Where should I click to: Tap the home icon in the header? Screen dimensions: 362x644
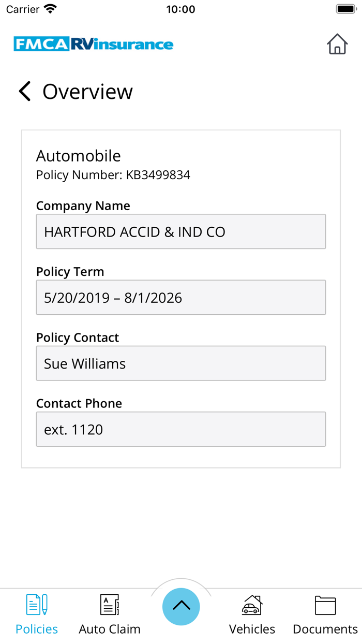tap(338, 45)
